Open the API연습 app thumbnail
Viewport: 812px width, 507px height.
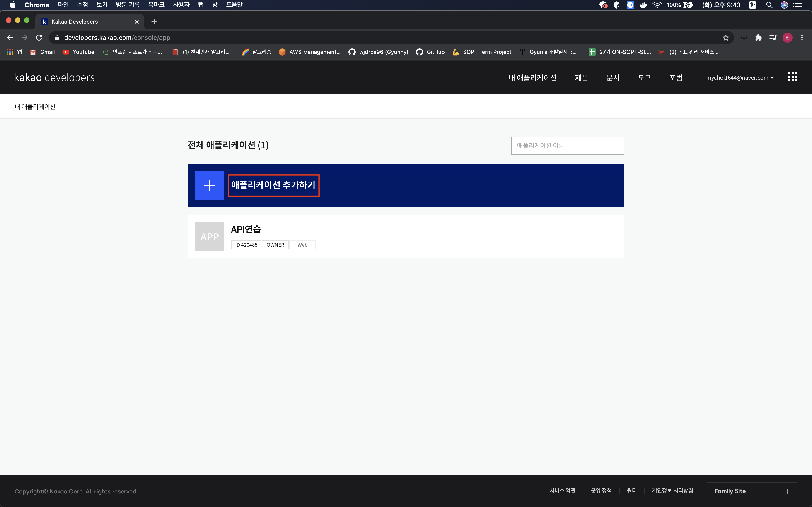pyautogui.click(x=209, y=236)
